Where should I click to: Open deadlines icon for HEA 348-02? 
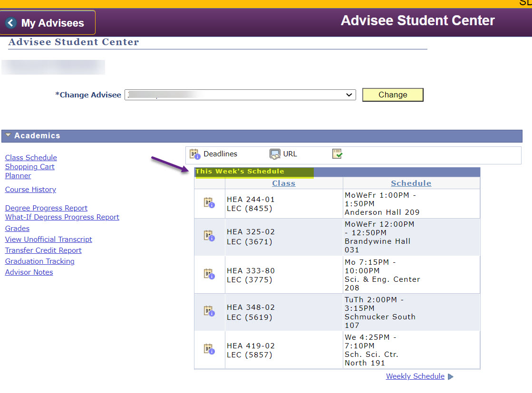(209, 311)
